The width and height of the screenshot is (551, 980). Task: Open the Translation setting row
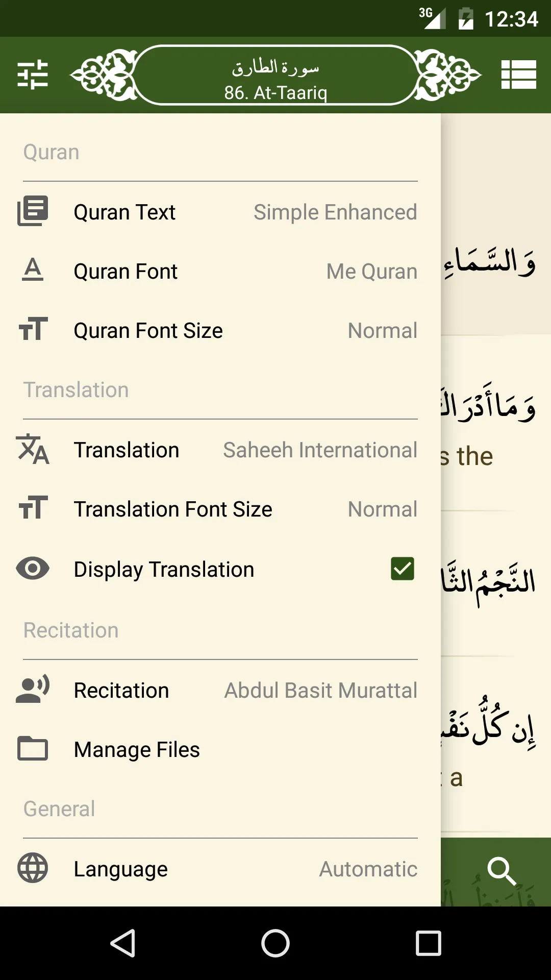tap(220, 450)
